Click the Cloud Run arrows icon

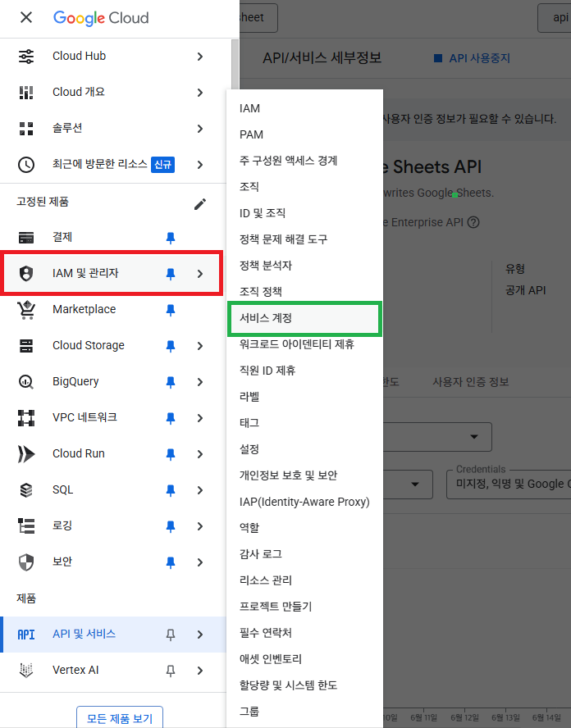coord(26,454)
